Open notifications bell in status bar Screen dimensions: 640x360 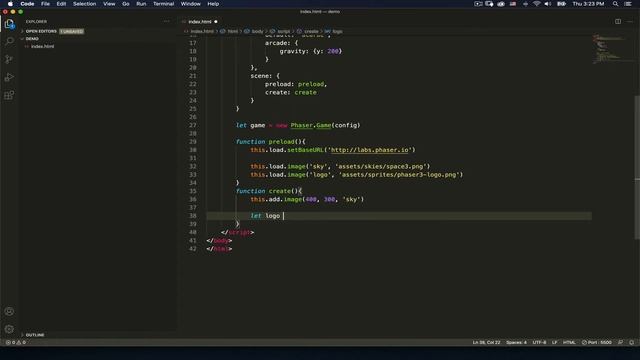click(631, 342)
